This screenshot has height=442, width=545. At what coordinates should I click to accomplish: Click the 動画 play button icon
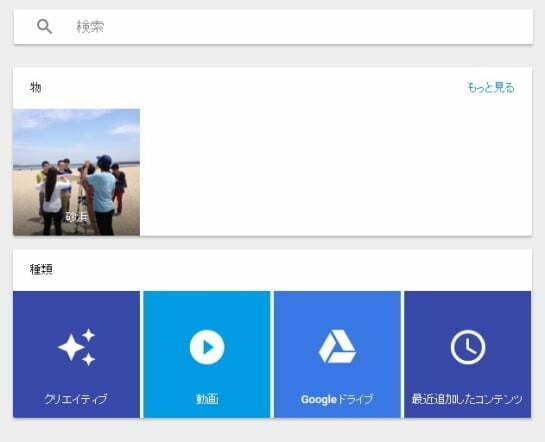(x=207, y=347)
